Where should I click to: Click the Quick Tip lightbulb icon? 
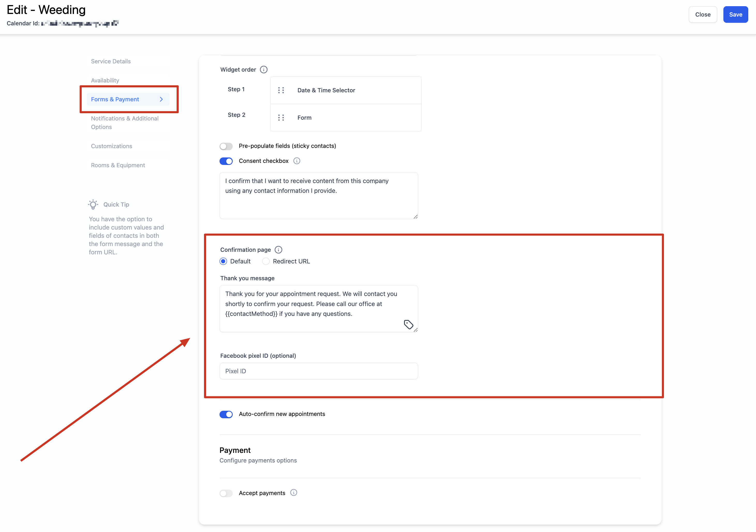93,204
